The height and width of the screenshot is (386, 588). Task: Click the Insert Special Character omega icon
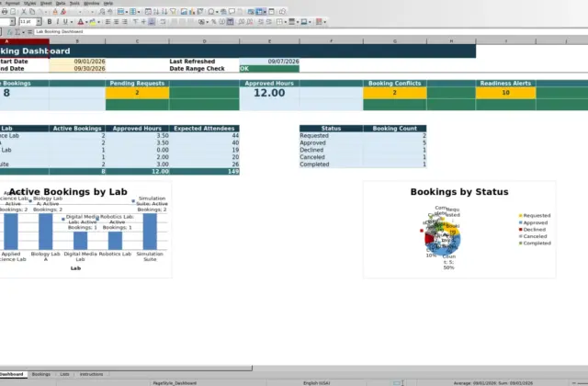click(x=211, y=12)
